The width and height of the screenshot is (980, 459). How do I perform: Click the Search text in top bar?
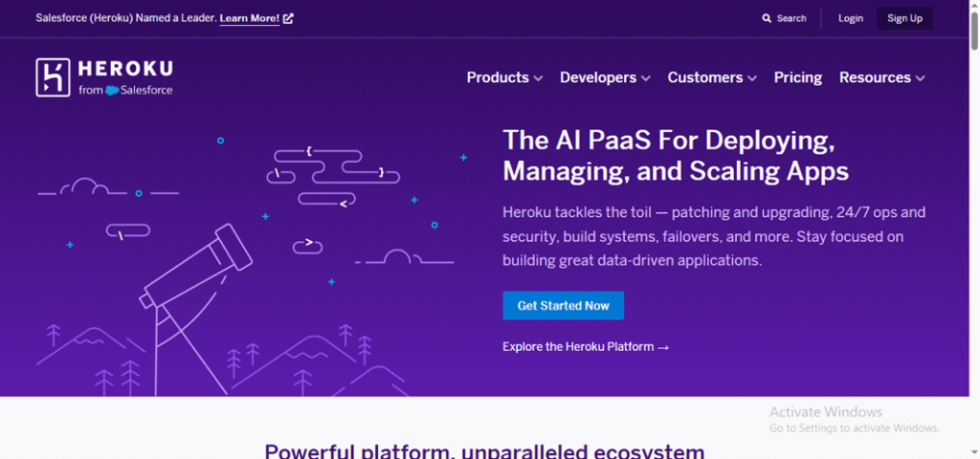coord(791,19)
